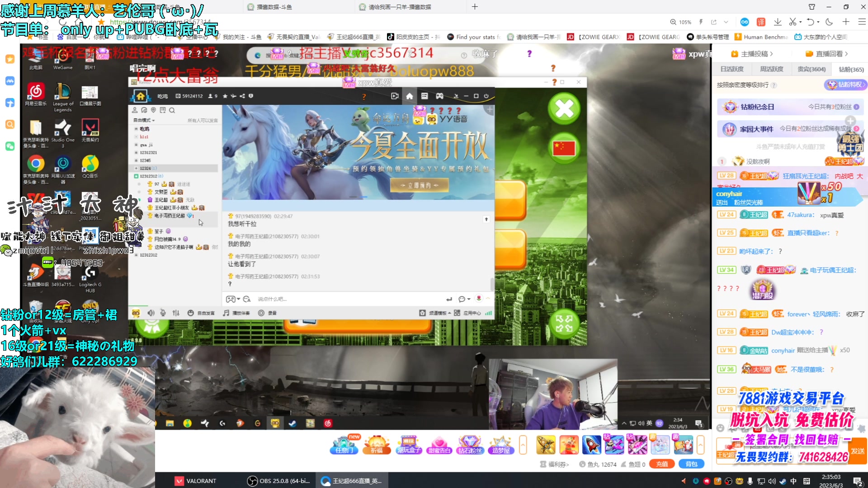Open new browser tab with plus button
This screenshot has height=488, width=868.
point(475,7)
